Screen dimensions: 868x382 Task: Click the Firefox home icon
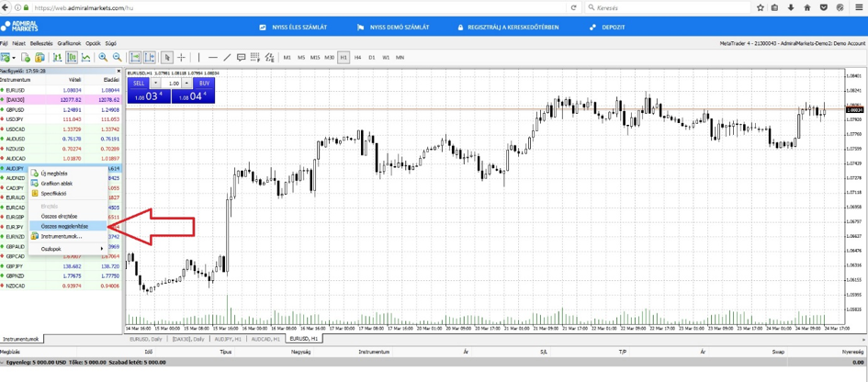(807, 7)
